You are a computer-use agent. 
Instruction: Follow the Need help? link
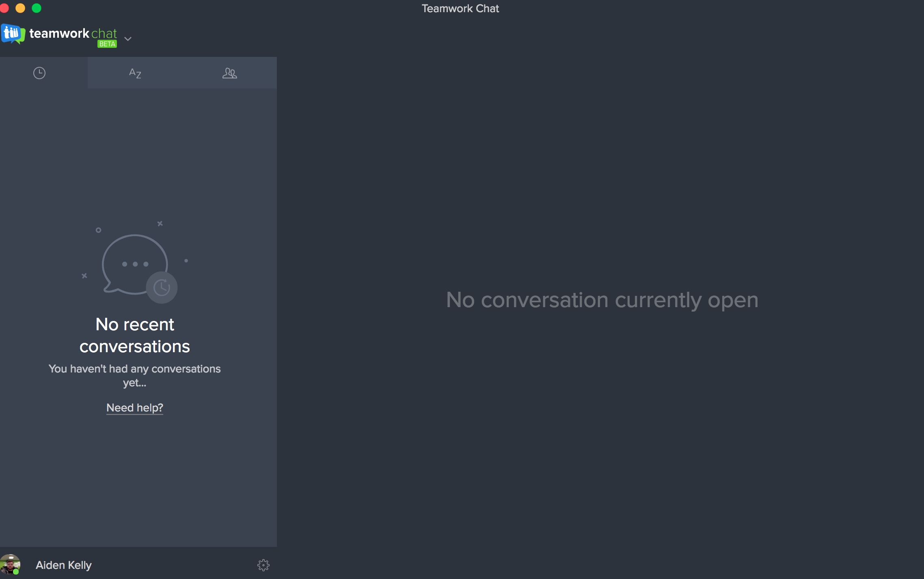[134, 407]
